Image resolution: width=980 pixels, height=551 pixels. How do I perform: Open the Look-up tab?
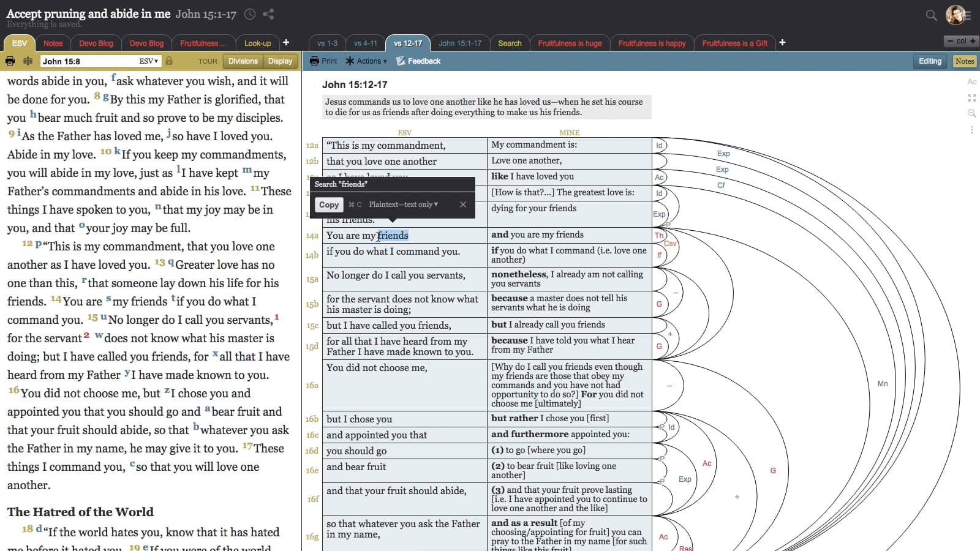(257, 43)
